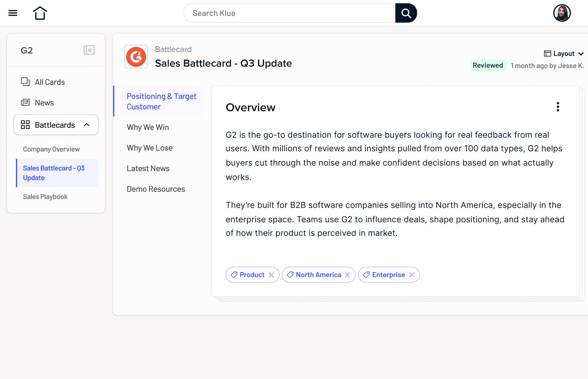Screen dimensions: 588x379
Task: Open the hamburger menu
Action: point(13,13)
